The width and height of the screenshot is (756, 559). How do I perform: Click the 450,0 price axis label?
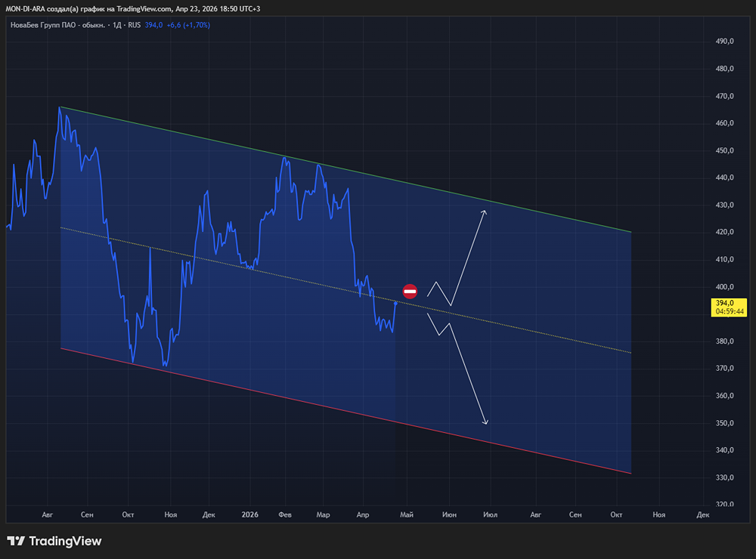point(725,151)
